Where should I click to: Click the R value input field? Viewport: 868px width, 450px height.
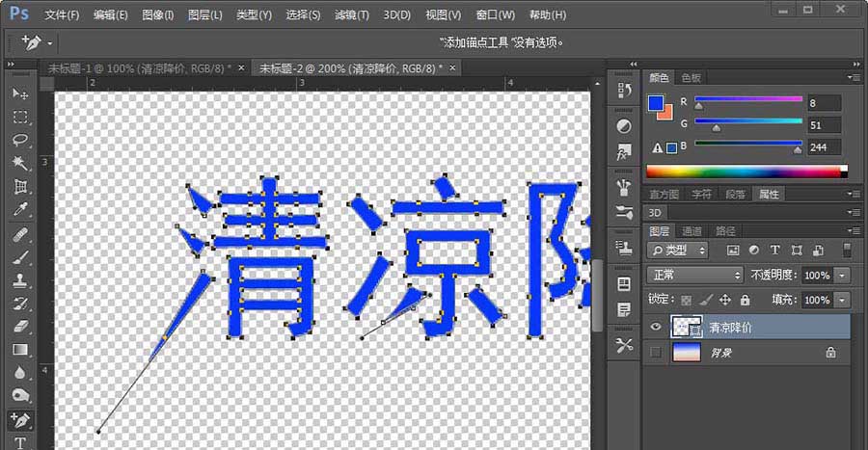tap(825, 103)
